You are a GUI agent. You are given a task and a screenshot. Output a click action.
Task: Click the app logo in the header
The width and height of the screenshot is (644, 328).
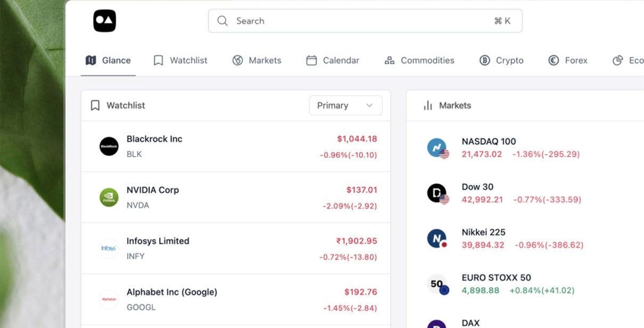click(x=104, y=21)
